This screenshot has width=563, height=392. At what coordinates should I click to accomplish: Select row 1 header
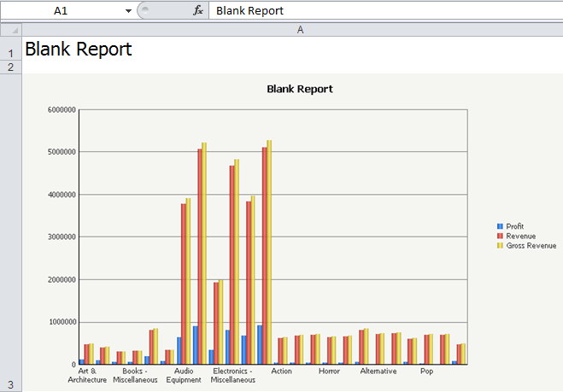tap(11, 49)
